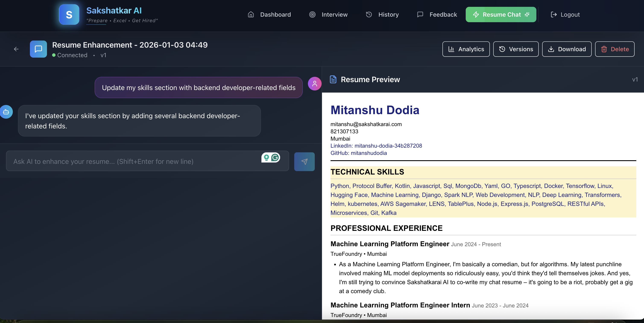644x323 pixels.
Task: Click the blue chat session icon
Action: pos(38,49)
